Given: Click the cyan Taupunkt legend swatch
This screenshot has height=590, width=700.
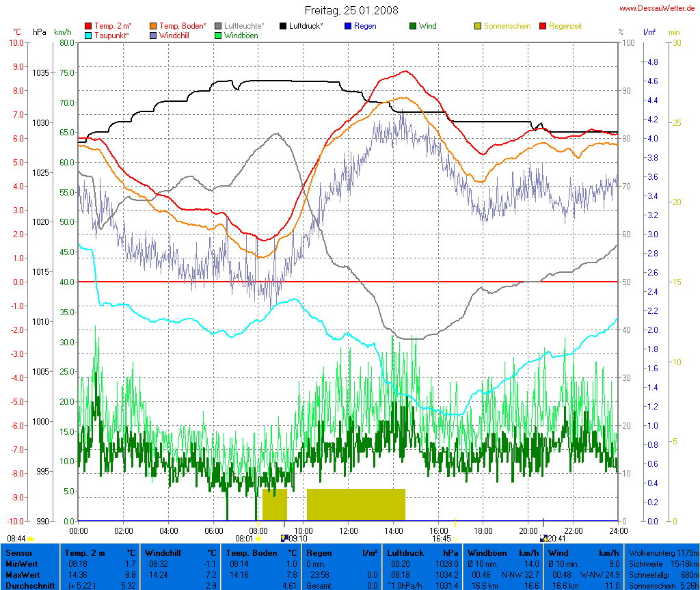Looking at the screenshot, I should pos(88,35).
